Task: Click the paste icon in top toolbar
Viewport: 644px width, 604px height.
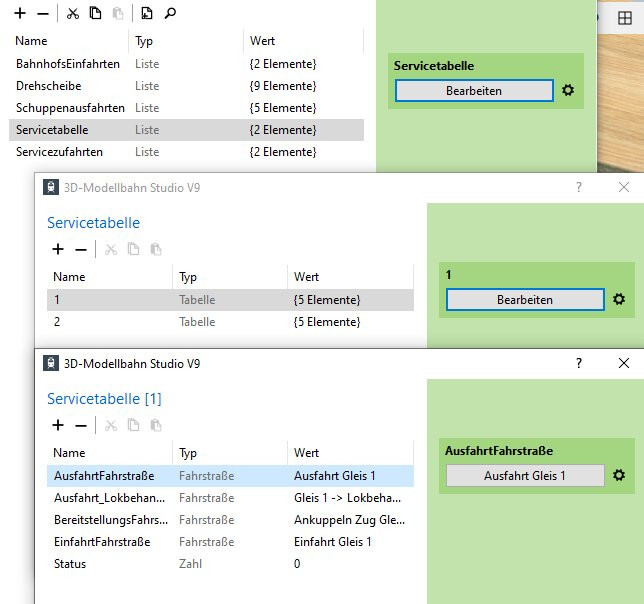Action: (x=118, y=14)
